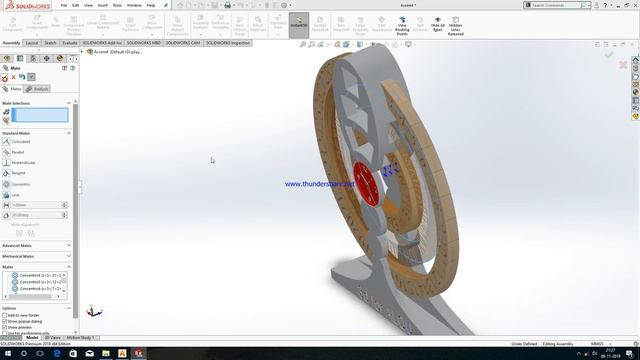Select the Concentric mate icon
640x360 pixels.
tap(6, 184)
